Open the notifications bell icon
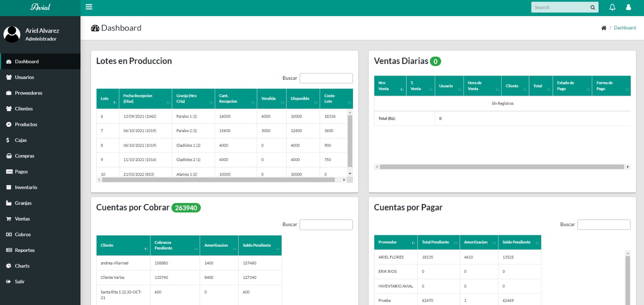The image size is (644, 305). pos(612,7)
